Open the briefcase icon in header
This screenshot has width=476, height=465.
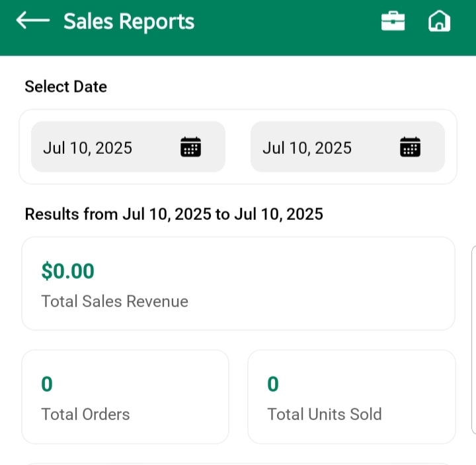pos(393,21)
